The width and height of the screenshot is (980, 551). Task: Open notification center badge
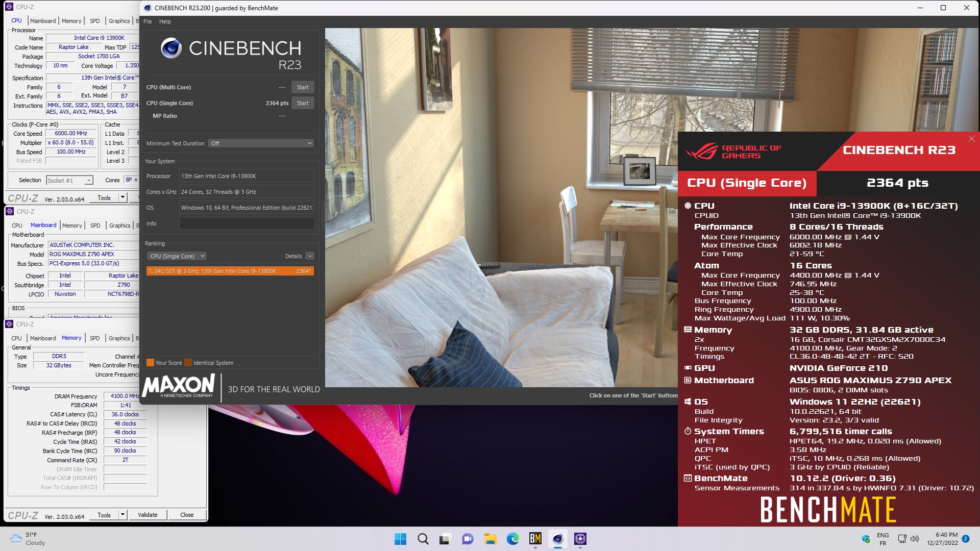[x=966, y=538]
